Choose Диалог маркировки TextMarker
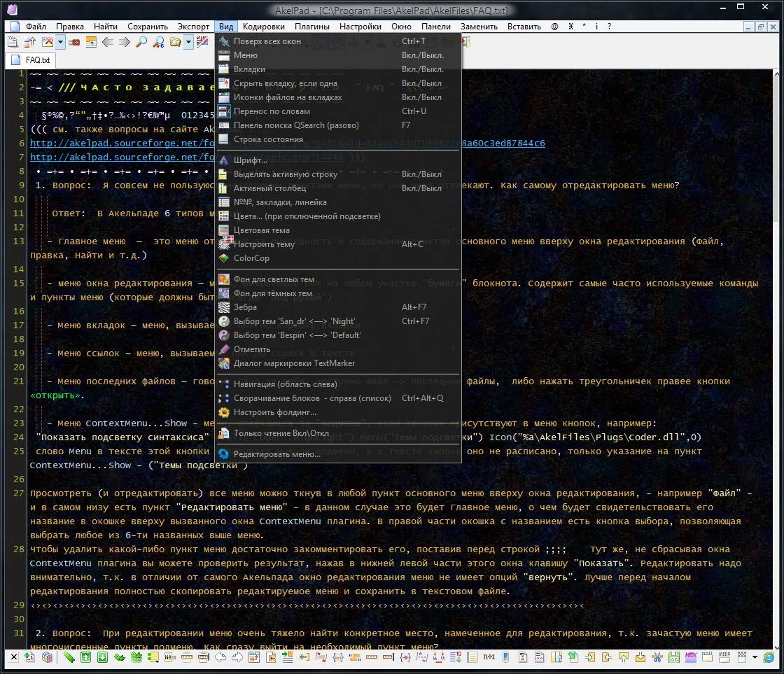This screenshot has width=784, height=674. pyautogui.click(x=338, y=363)
